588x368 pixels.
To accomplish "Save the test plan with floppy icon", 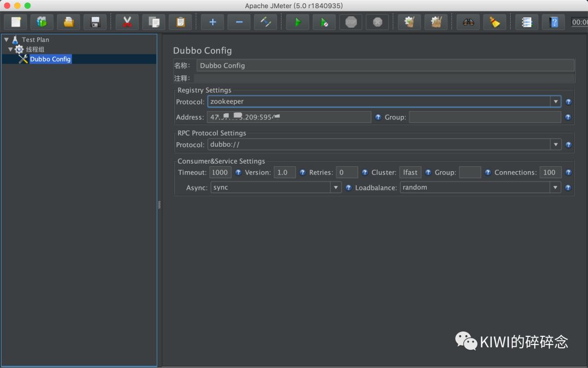I will point(95,22).
